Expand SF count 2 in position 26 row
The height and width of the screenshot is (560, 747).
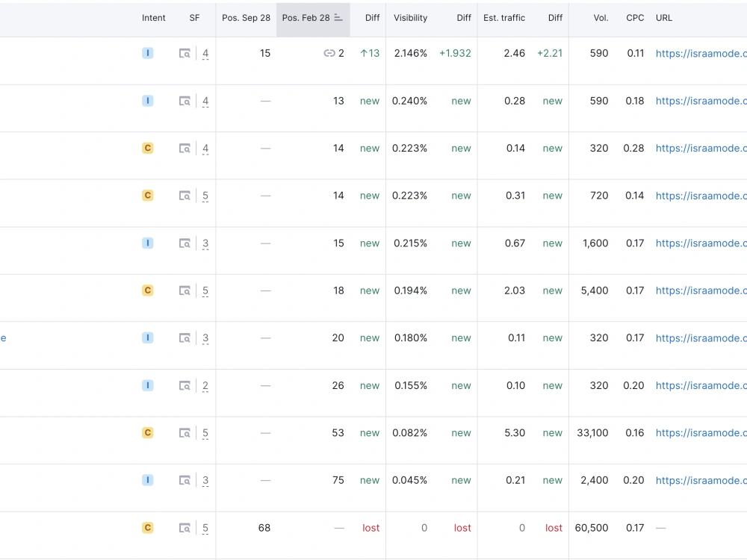(205, 386)
